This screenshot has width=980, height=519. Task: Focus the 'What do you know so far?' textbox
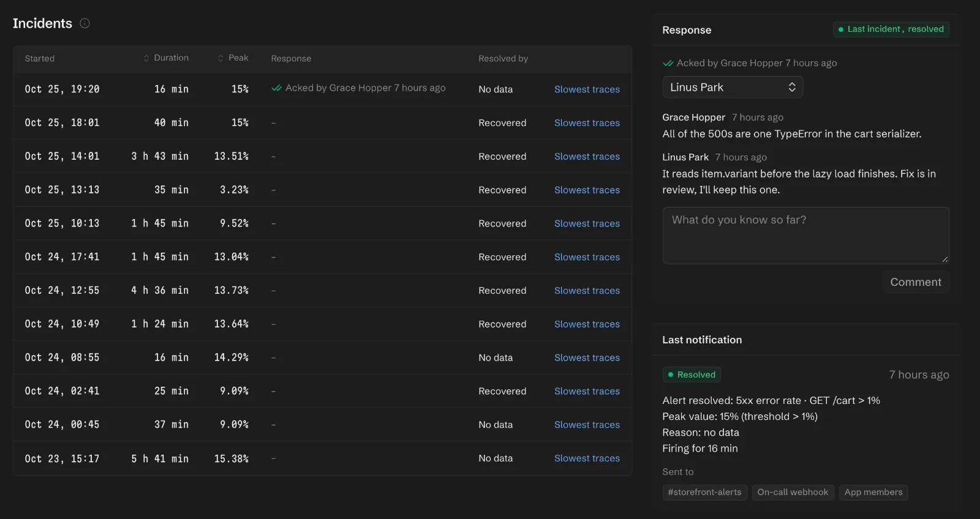click(x=805, y=236)
